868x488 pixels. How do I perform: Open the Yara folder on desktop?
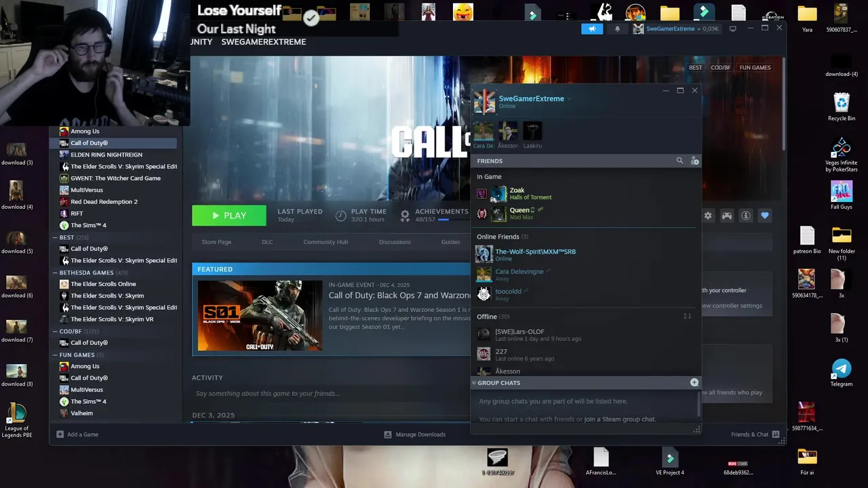pos(807,18)
